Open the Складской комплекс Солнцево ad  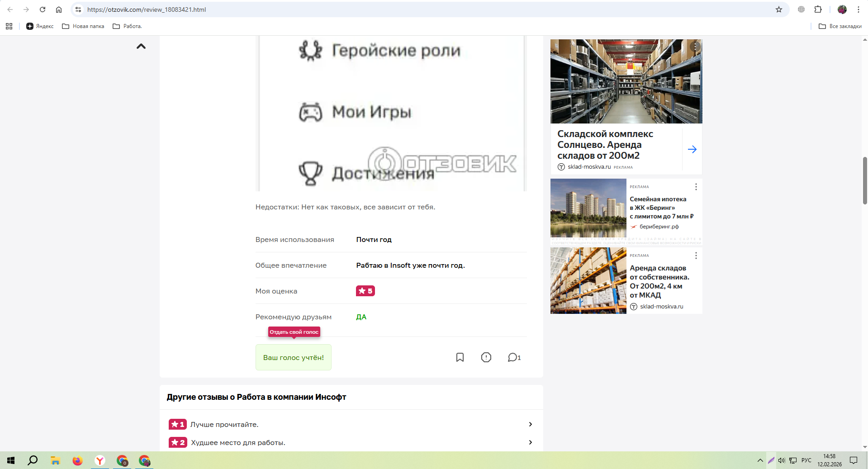(x=605, y=145)
